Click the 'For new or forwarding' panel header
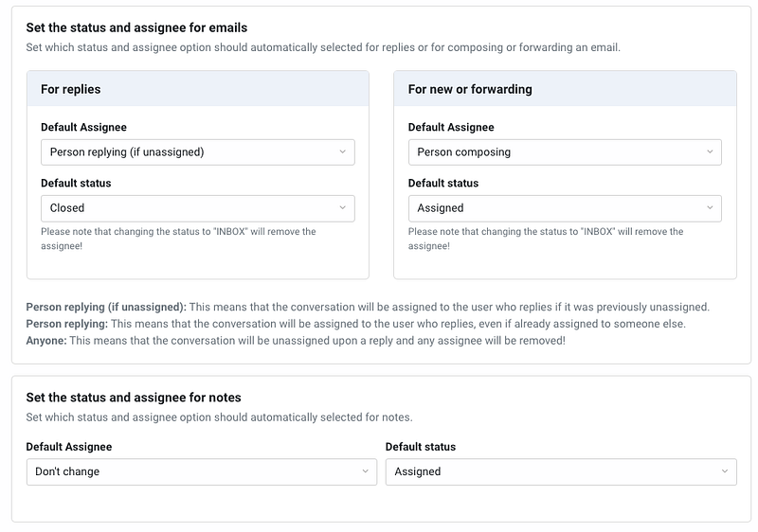Viewport: 758px width, 532px height. pos(470,89)
